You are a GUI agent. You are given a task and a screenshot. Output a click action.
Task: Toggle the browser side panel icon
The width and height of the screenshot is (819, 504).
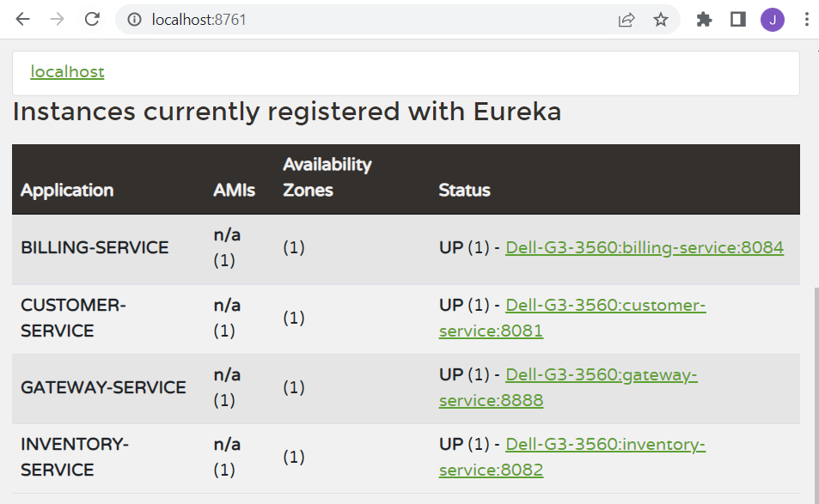[x=738, y=20]
